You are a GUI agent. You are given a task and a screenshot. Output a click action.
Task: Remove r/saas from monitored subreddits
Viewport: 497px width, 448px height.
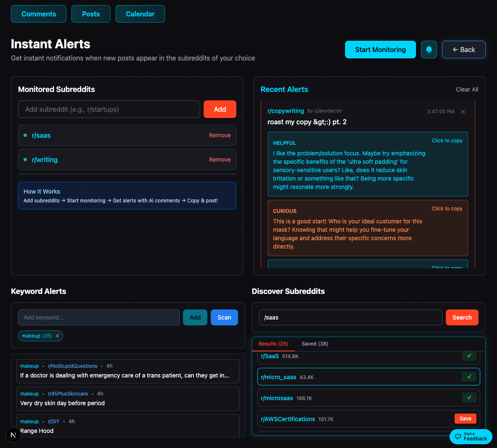coord(220,135)
